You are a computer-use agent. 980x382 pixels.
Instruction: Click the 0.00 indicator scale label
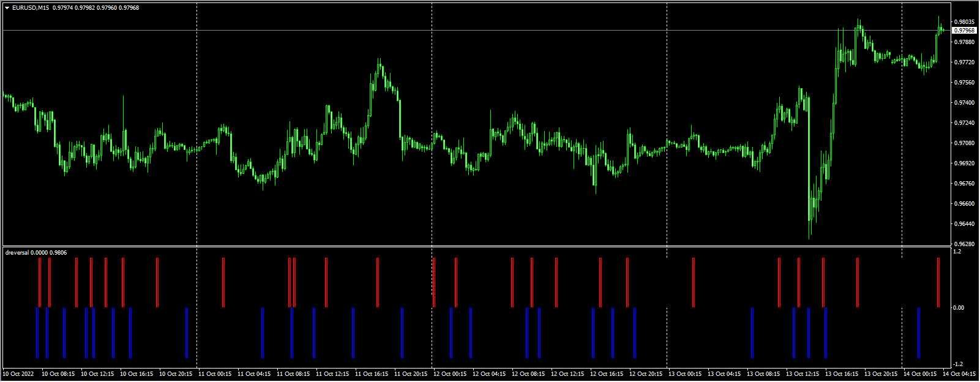[x=959, y=308]
